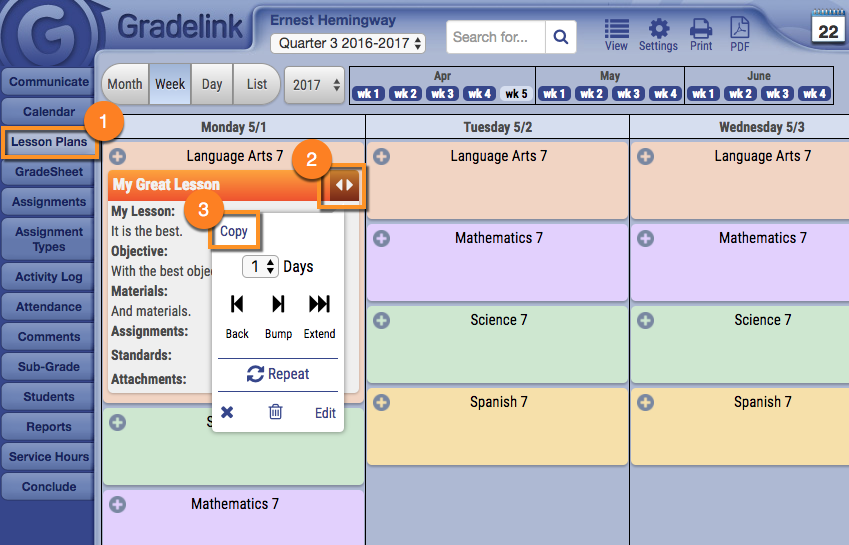The height and width of the screenshot is (545, 849).
Task: Add lesson to Tuesday Mathematics 7
Action: pyautogui.click(x=382, y=239)
